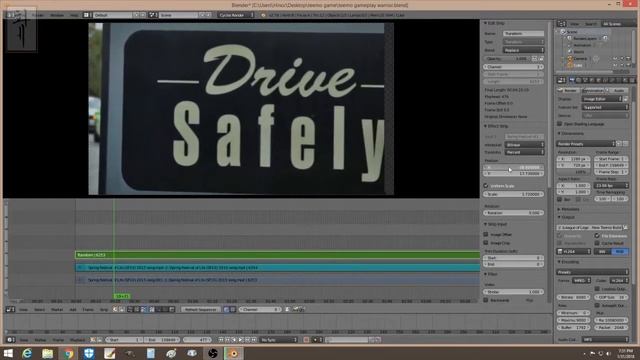Toggle Cube selectable arrow icon in Outliner

pyautogui.click(x=622, y=65)
